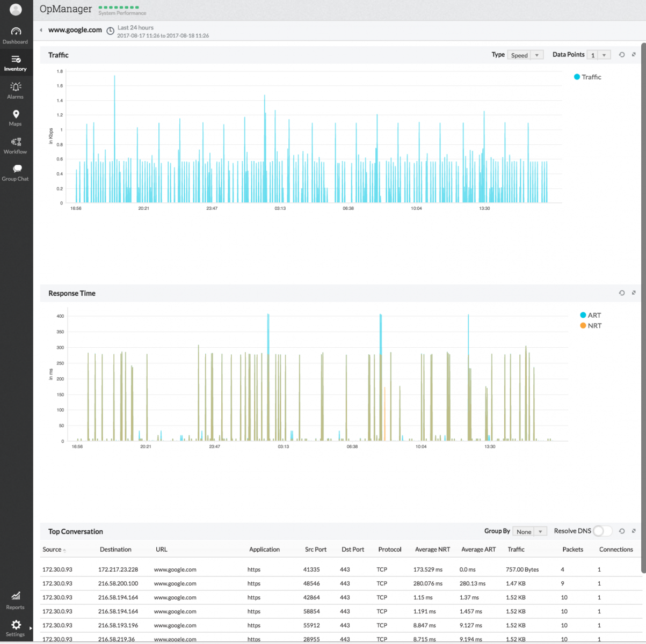Open the Alarms section
This screenshot has width=646, height=644.
pos(16,90)
